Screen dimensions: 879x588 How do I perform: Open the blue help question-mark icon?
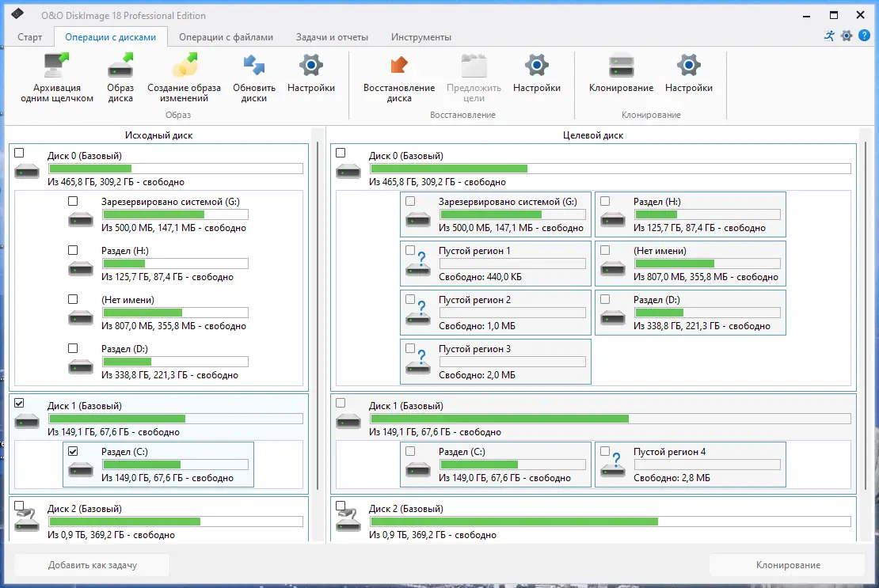[864, 36]
